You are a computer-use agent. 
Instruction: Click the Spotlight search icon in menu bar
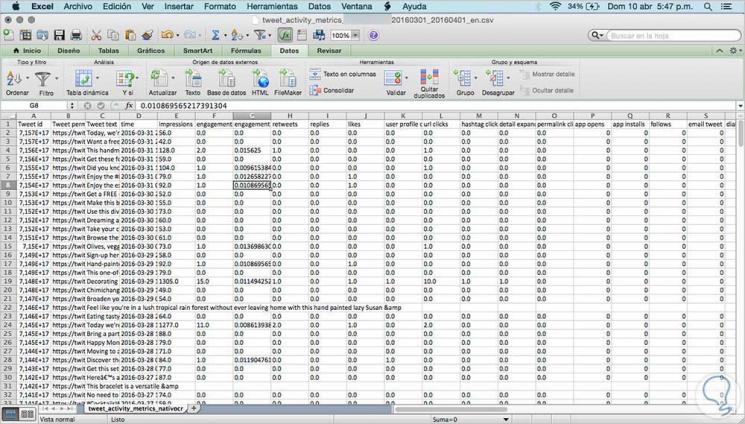tap(708, 7)
